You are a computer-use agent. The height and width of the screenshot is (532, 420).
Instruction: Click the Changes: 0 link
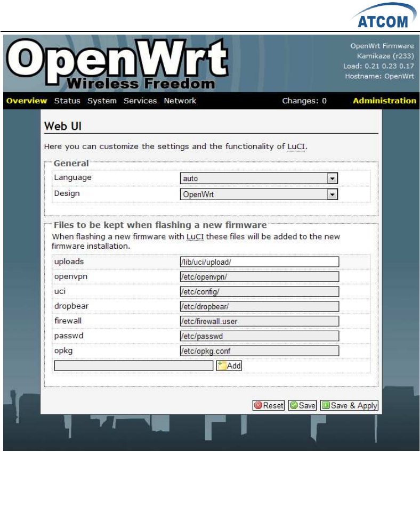(304, 101)
